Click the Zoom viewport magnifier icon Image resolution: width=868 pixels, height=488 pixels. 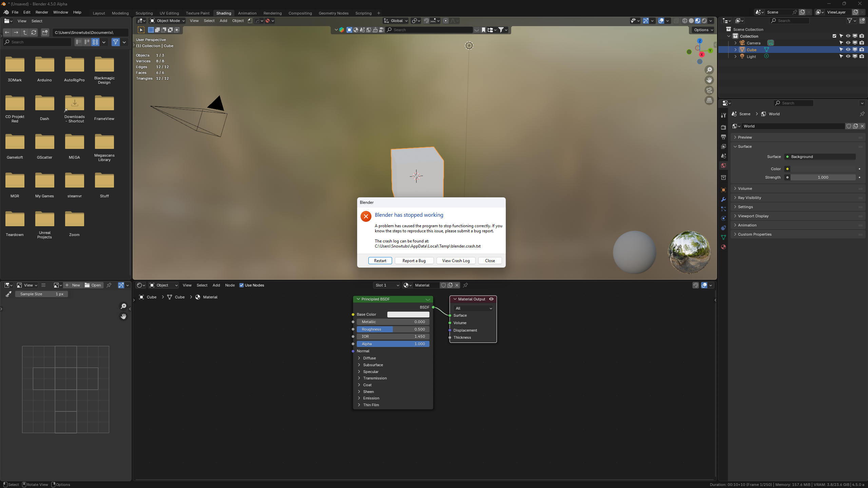pyautogui.click(x=709, y=70)
